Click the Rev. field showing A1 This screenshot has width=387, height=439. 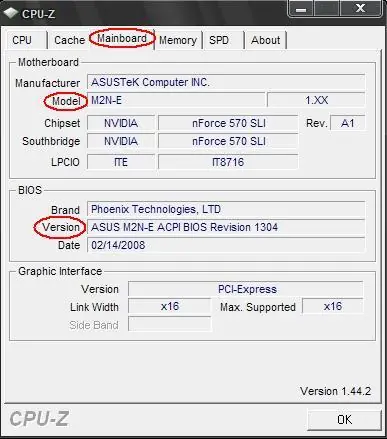click(x=348, y=123)
